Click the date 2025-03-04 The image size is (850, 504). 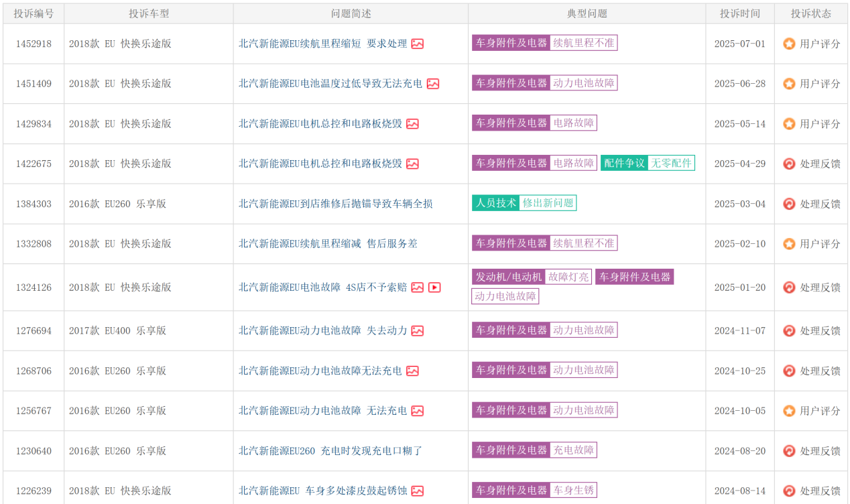(740, 204)
